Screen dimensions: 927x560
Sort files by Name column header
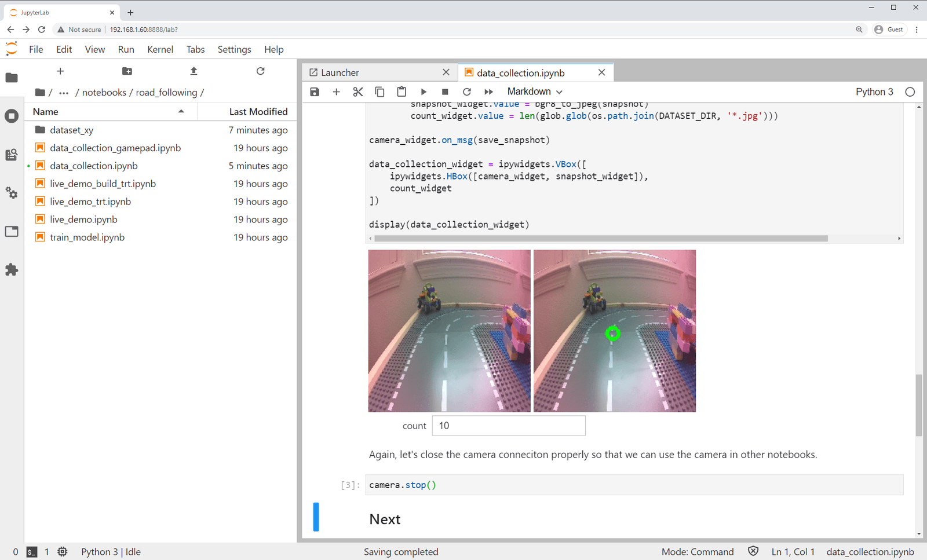[110, 112]
